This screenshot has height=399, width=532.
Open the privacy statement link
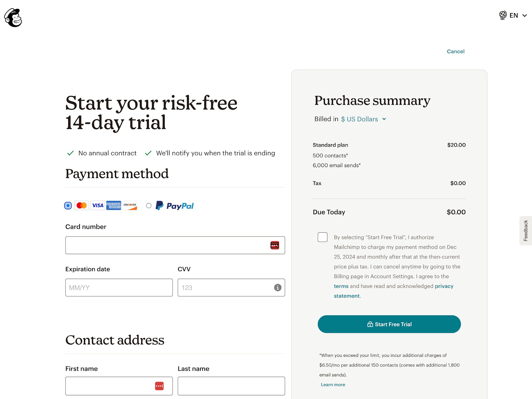(444, 286)
